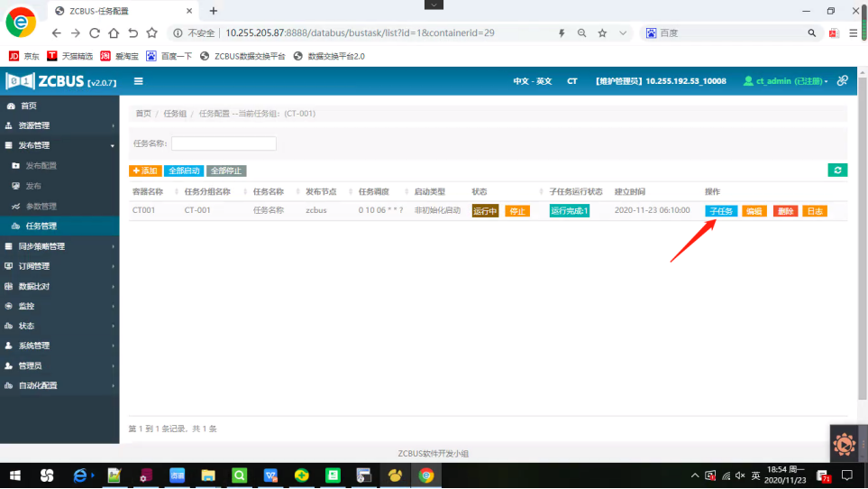The height and width of the screenshot is (489, 868).
Task: Click the link icon beside ct_admin
Action: pyautogui.click(x=842, y=81)
